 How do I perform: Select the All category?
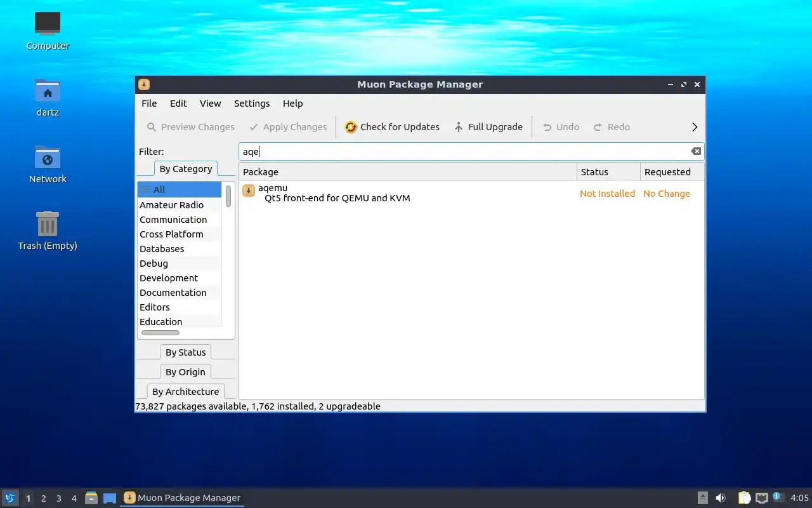tap(180, 189)
